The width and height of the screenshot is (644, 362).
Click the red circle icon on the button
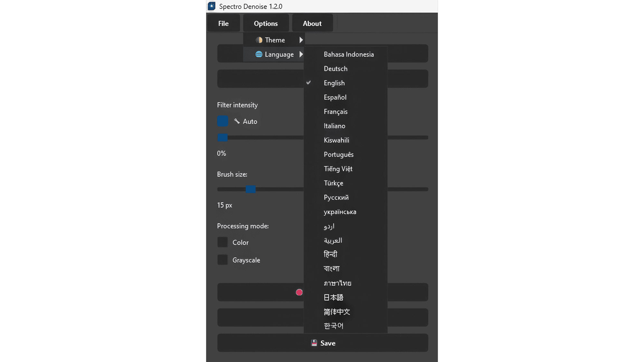[299, 292]
